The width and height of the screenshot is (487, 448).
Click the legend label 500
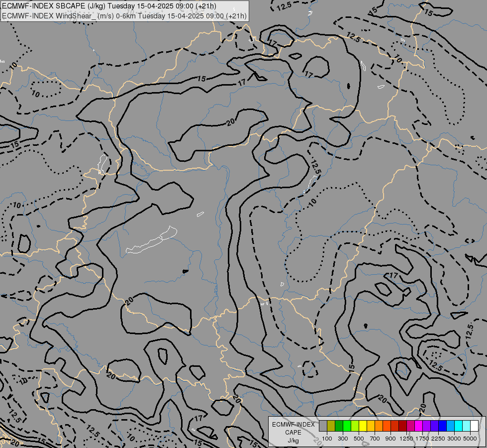(x=359, y=439)
